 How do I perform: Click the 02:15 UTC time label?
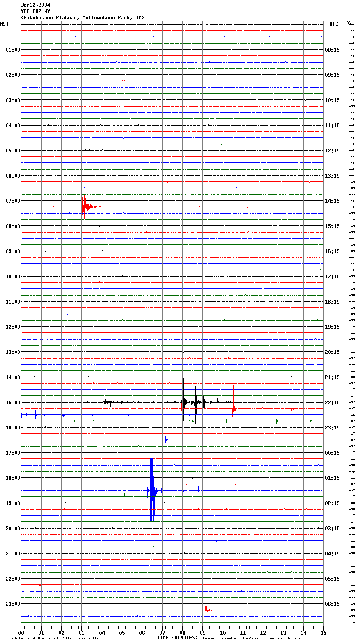coord(332,503)
